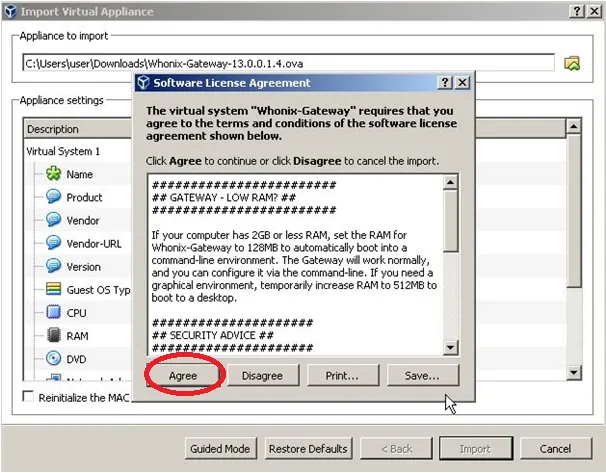
Task: Select the Product row
Action: [79, 197]
